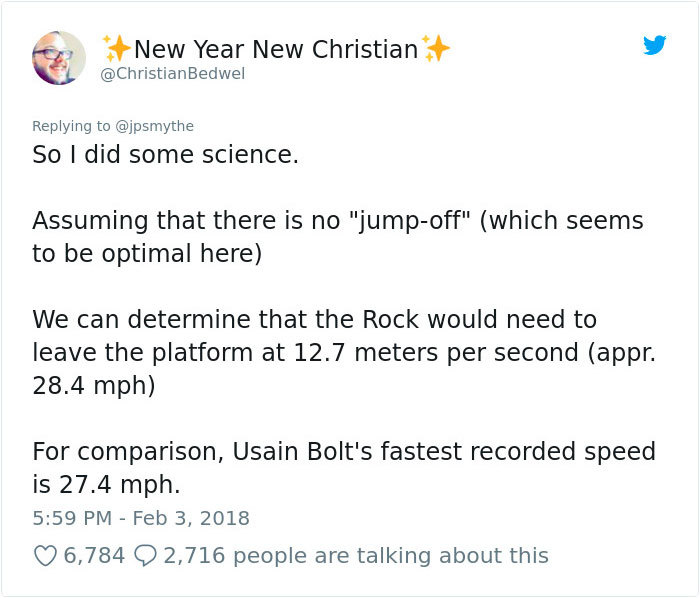Click the 'to be optimal here)' text line
This screenshot has width=700, height=598.
pyautogui.click(x=147, y=254)
